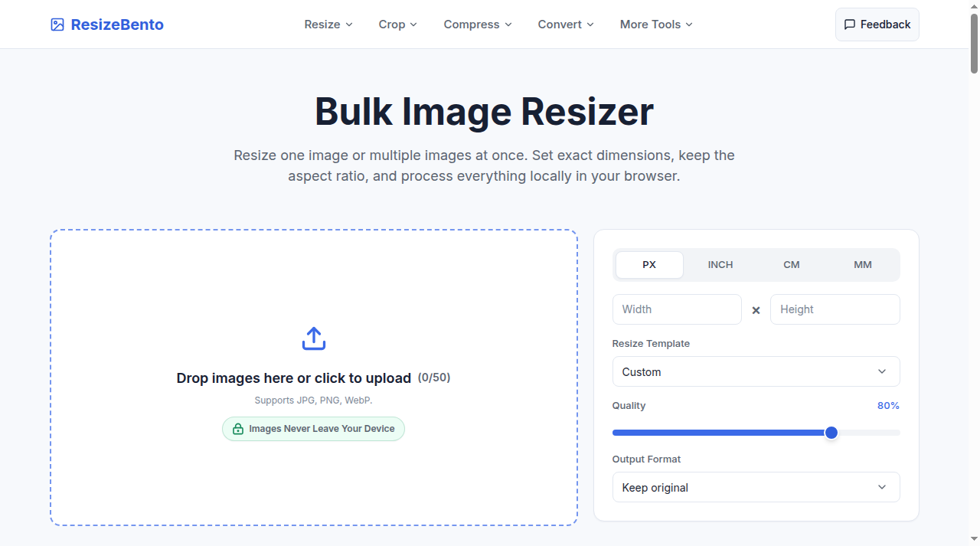The height and width of the screenshot is (546, 980).
Task: Click the ResizeBento logo icon
Action: tap(57, 25)
